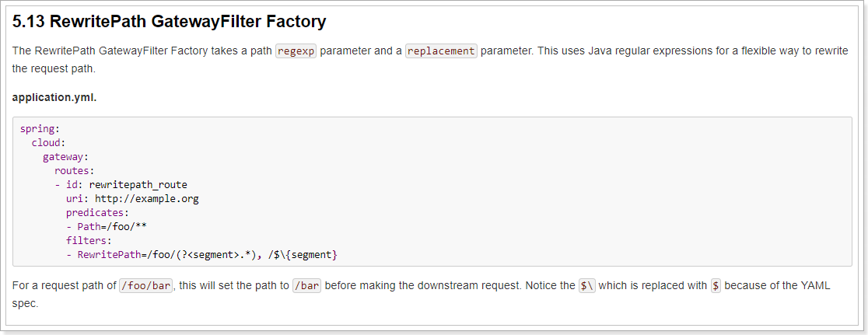The width and height of the screenshot is (868, 335).
Task: Click the cloud: key in the YAML
Action: (x=48, y=143)
